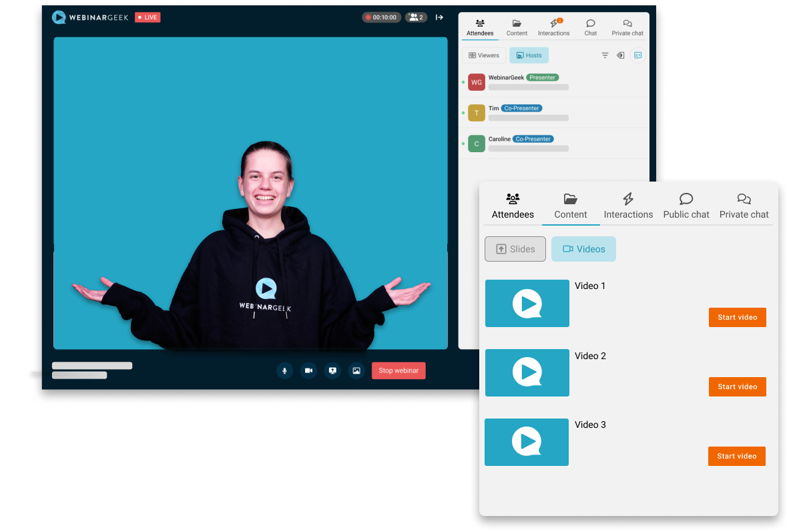
Task: Open the Interactions tab with the notification badge
Action: click(553, 27)
